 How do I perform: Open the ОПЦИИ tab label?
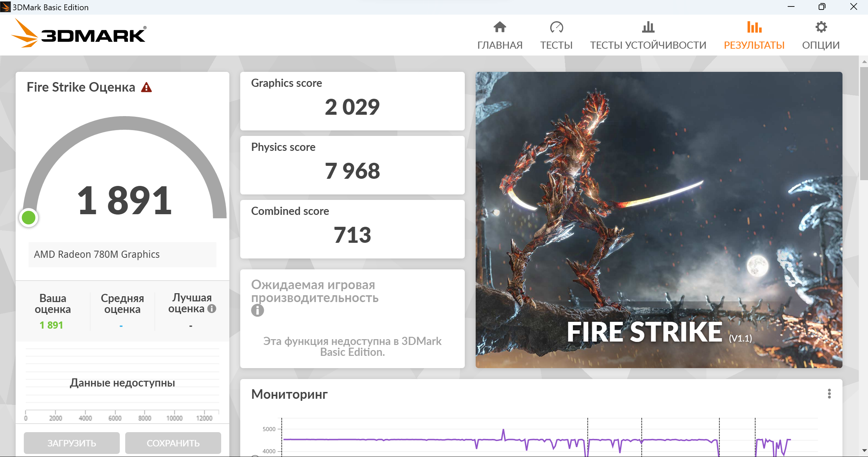(821, 45)
